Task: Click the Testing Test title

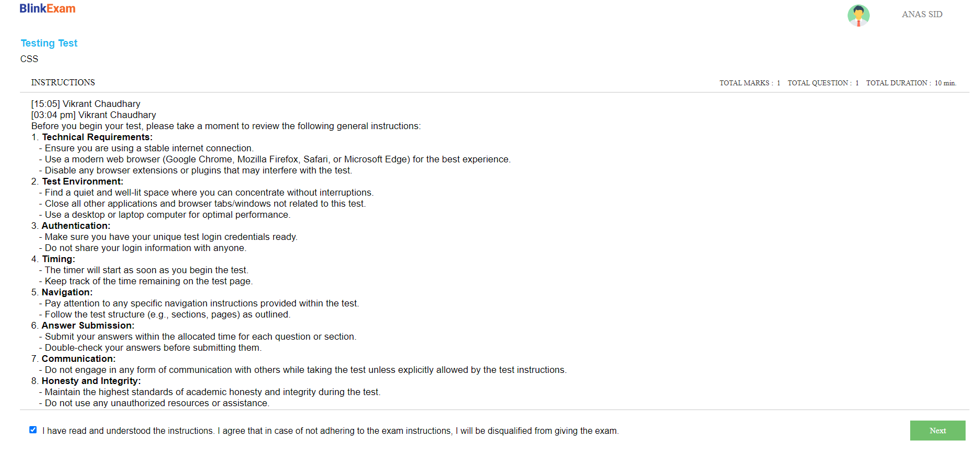Action: 49,43
